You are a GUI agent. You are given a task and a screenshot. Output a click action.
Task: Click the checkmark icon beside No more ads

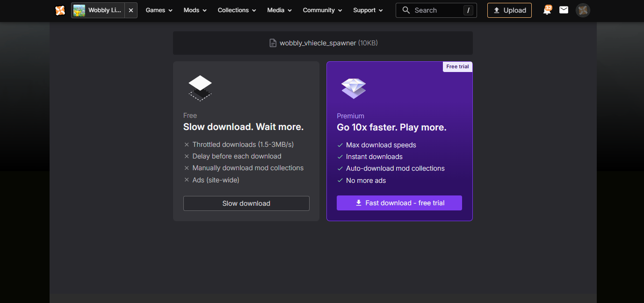pos(340,180)
